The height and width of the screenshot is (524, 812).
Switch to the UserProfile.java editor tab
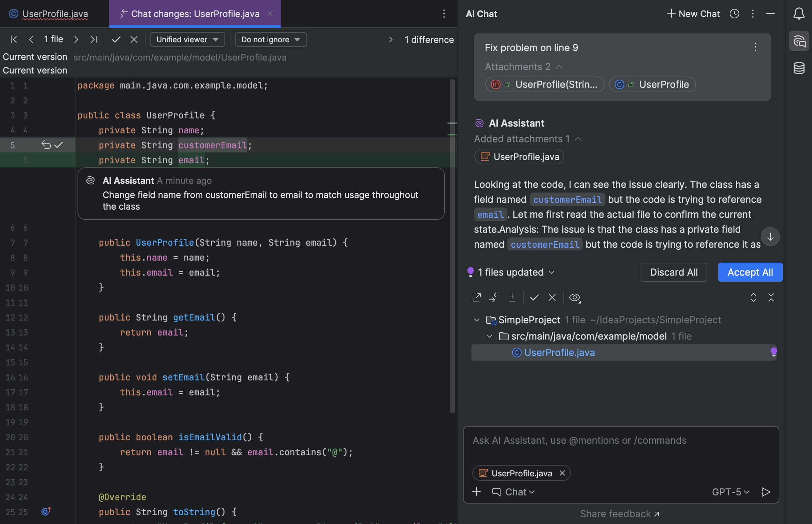(55, 14)
